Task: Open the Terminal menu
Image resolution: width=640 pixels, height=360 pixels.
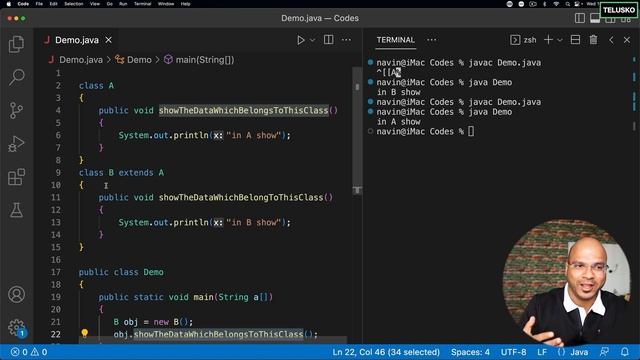Action: pyautogui.click(x=143, y=4)
